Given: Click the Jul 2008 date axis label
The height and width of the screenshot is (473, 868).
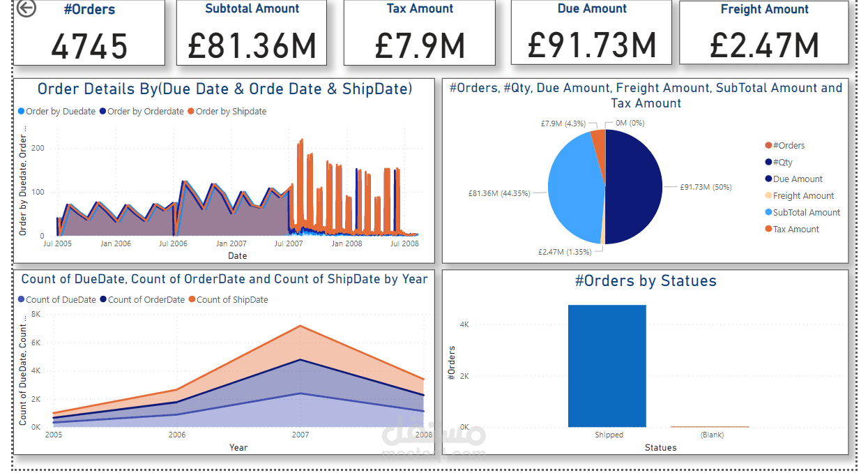Looking at the screenshot, I should (404, 244).
